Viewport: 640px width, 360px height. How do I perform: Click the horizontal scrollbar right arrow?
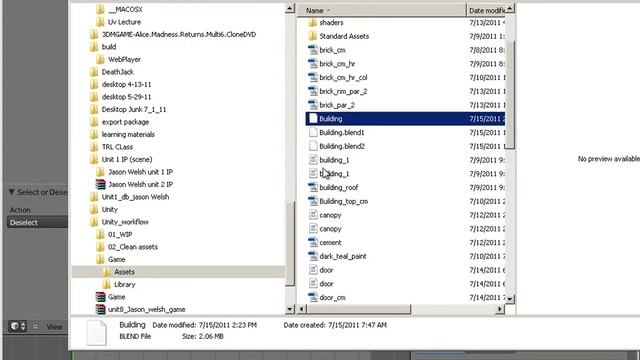pyautogui.click(x=500, y=309)
